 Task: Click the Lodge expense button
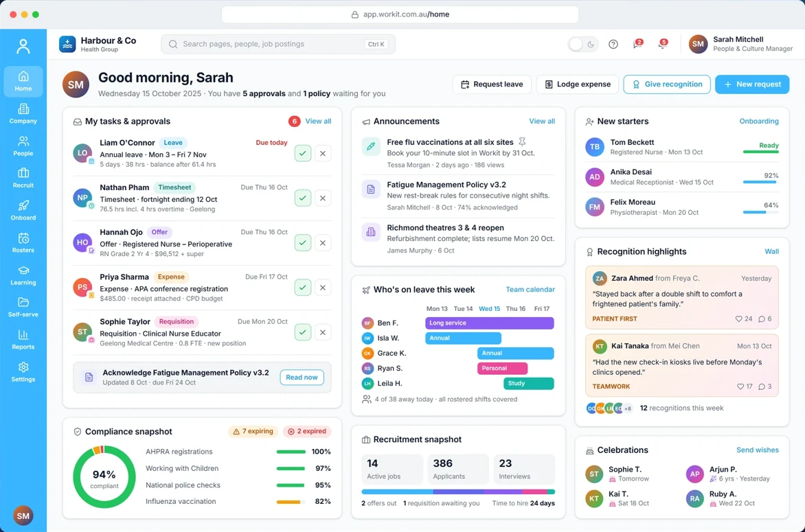pyautogui.click(x=578, y=84)
